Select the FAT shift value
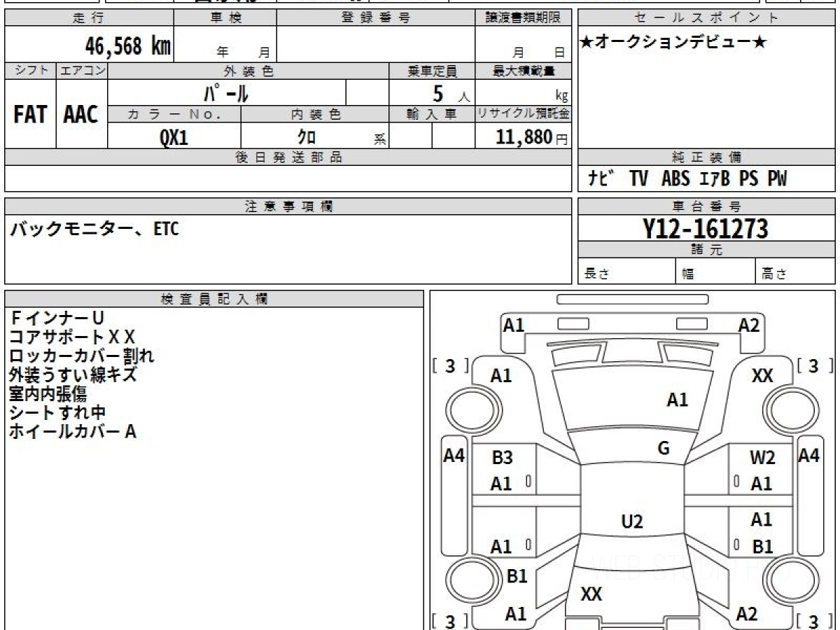Image resolution: width=840 pixels, height=630 pixels. coord(30,115)
